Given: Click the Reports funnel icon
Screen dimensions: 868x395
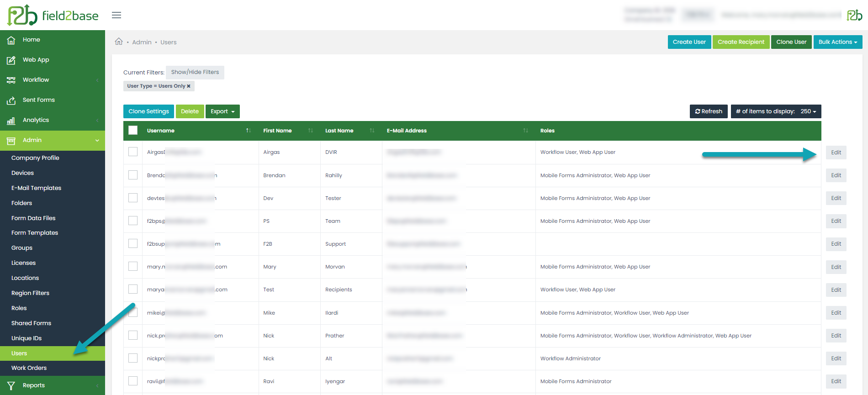Looking at the screenshot, I should pyautogui.click(x=11, y=386).
